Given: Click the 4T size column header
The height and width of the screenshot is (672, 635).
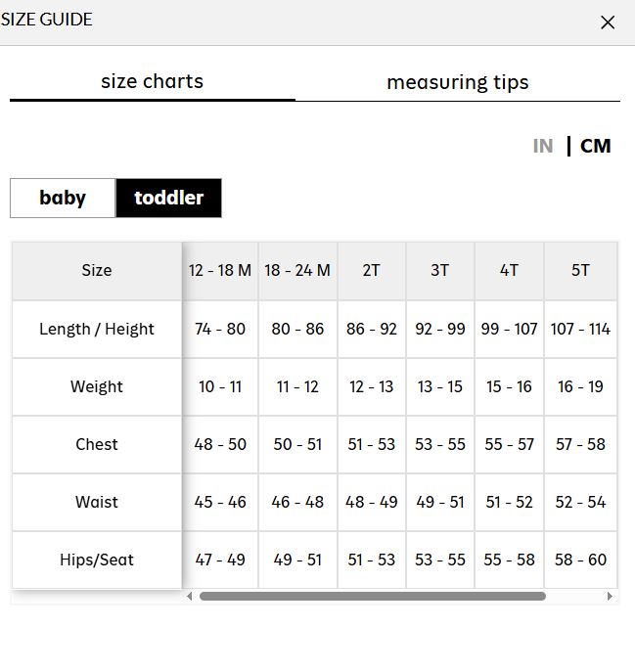Looking at the screenshot, I should [x=510, y=271].
